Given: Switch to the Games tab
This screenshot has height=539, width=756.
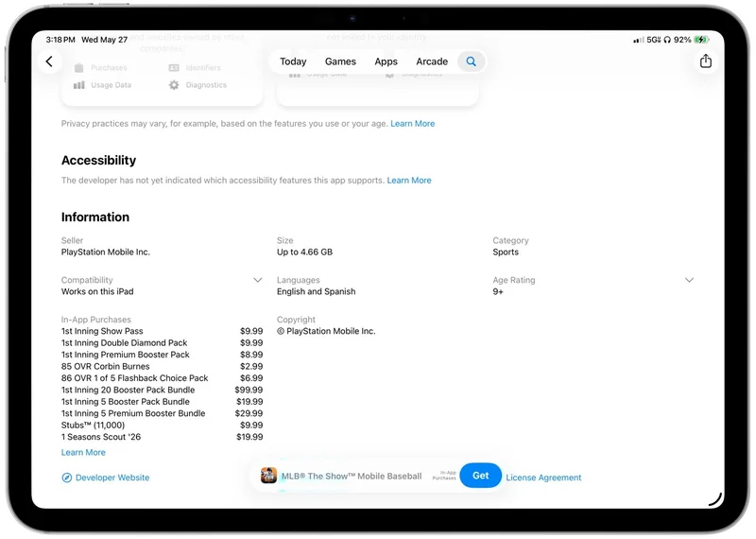Looking at the screenshot, I should pos(340,61).
